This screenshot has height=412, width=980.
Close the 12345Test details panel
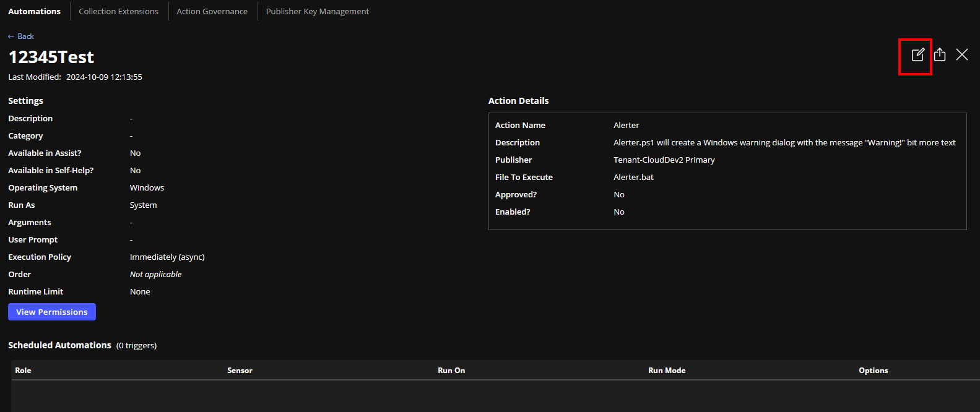point(961,55)
